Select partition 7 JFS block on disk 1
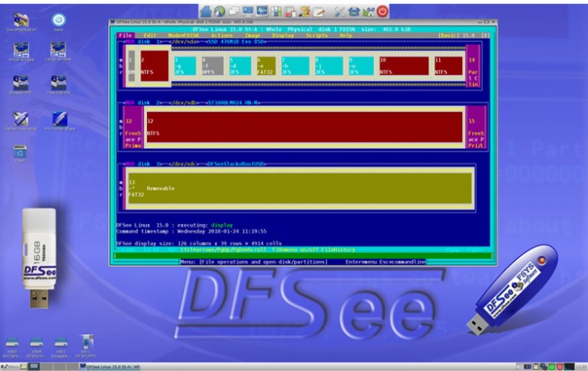The height and width of the screenshot is (371, 588). click(x=295, y=66)
